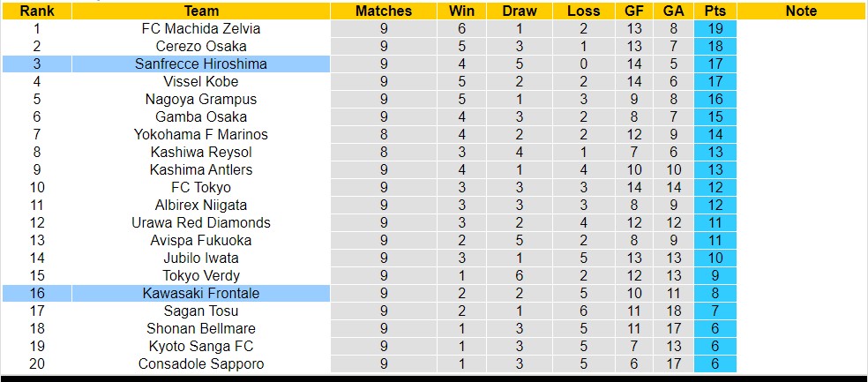Click the Draw column header
The width and height of the screenshot is (868, 382).
point(520,11)
